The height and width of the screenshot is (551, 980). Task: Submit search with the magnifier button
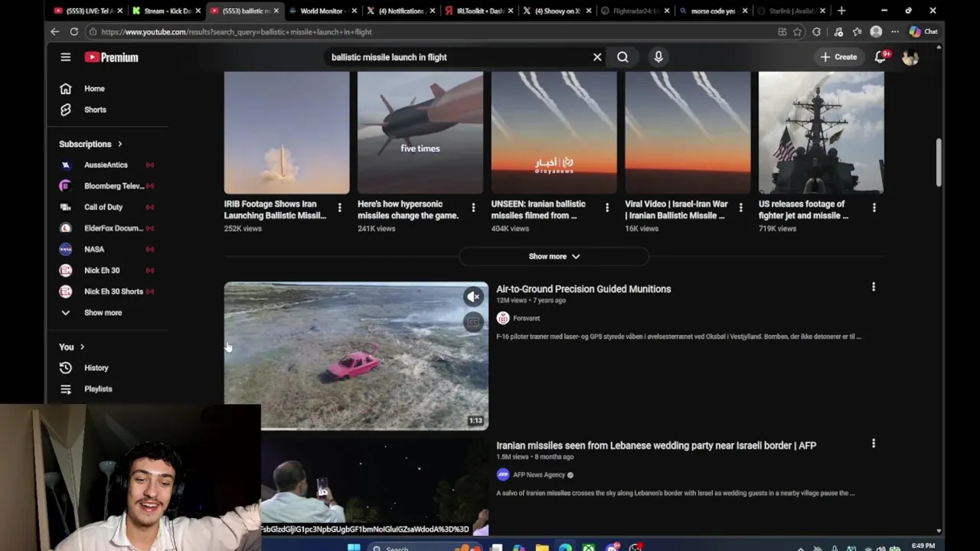pos(622,57)
